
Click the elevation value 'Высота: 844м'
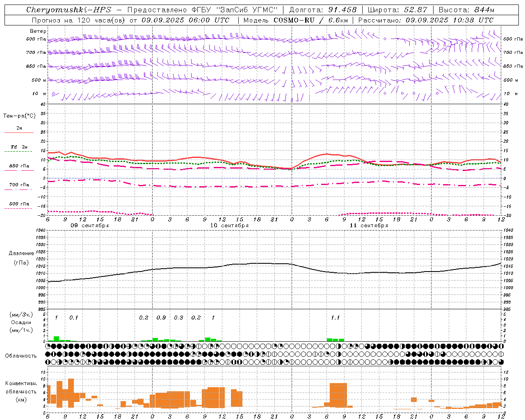click(x=466, y=10)
